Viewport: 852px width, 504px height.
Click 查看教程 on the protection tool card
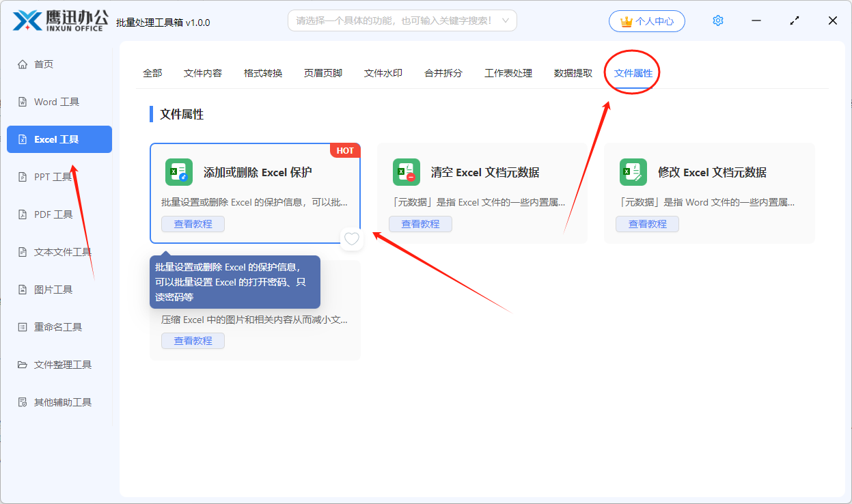[193, 223]
